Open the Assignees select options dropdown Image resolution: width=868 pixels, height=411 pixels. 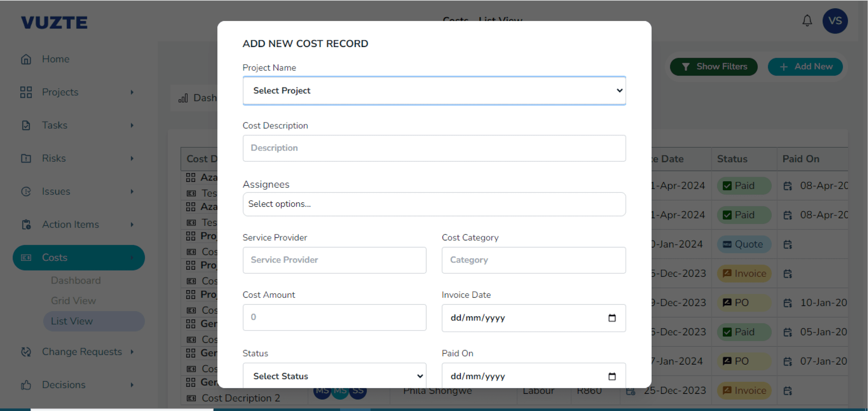tap(434, 204)
